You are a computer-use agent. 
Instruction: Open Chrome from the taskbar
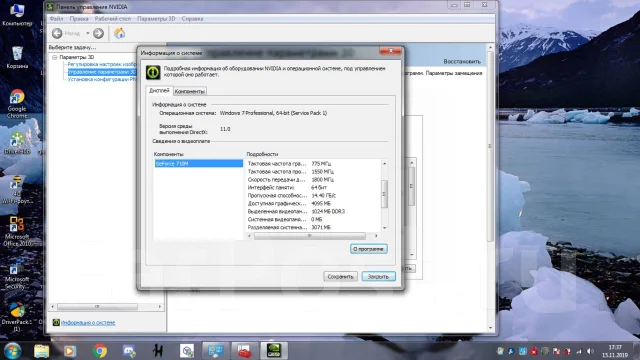pos(100,351)
